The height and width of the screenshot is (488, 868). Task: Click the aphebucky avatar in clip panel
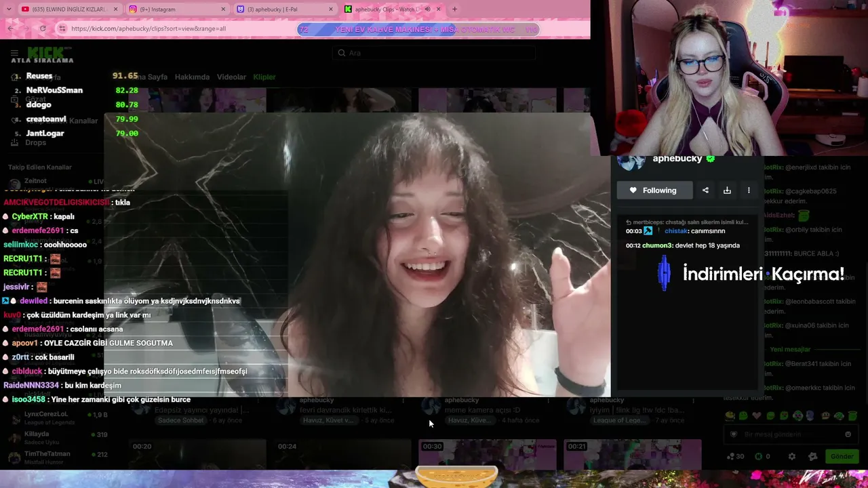pos(631,161)
